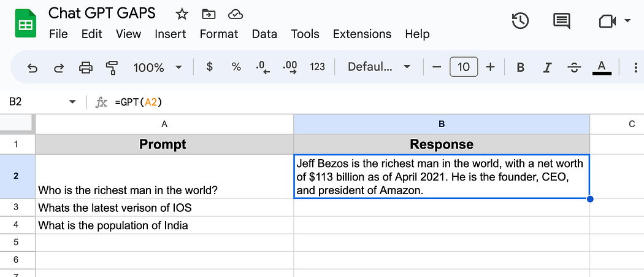
Task: Toggle italic formatting
Action: pos(546,67)
